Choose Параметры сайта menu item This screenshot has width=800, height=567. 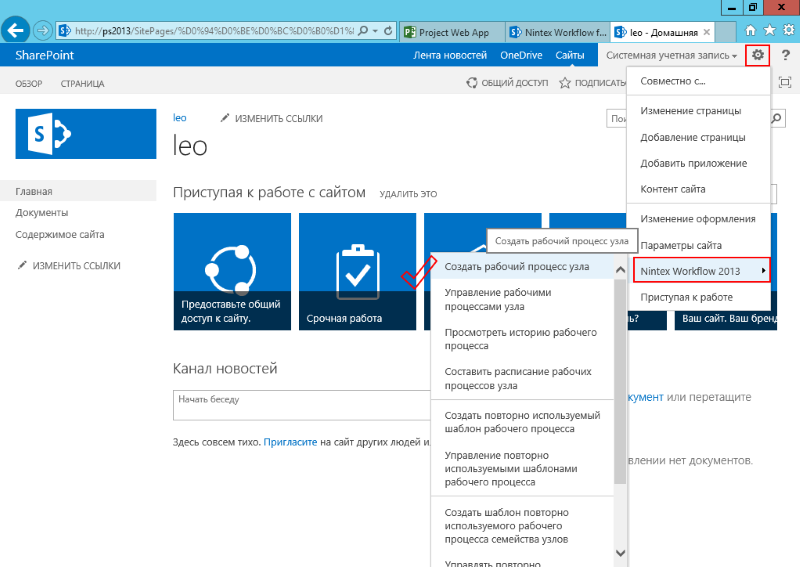coord(698,245)
